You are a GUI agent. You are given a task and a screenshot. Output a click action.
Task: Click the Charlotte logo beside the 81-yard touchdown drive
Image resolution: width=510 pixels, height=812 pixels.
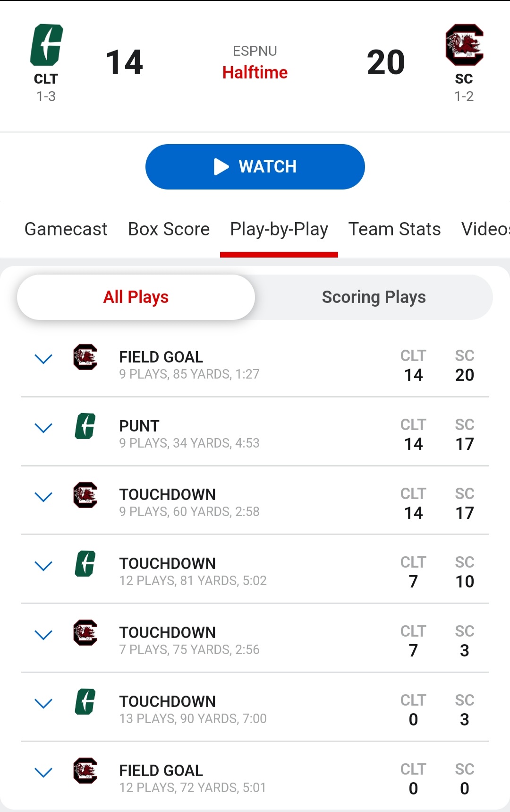(x=85, y=564)
